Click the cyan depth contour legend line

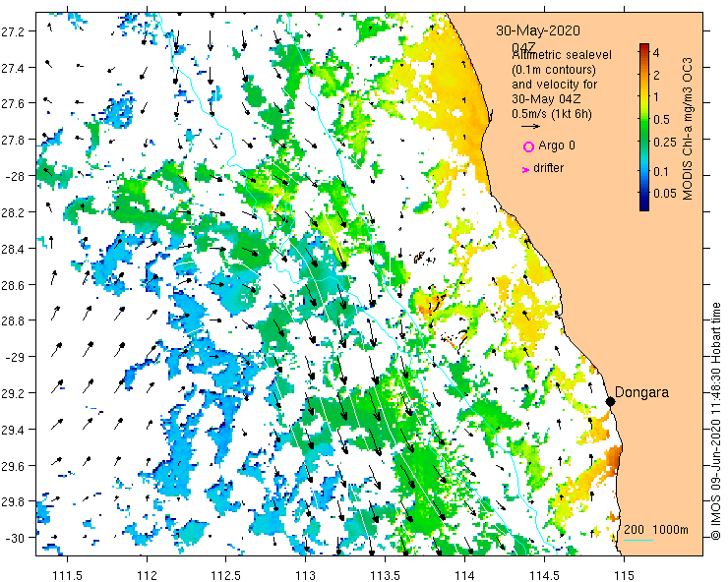point(638,540)
